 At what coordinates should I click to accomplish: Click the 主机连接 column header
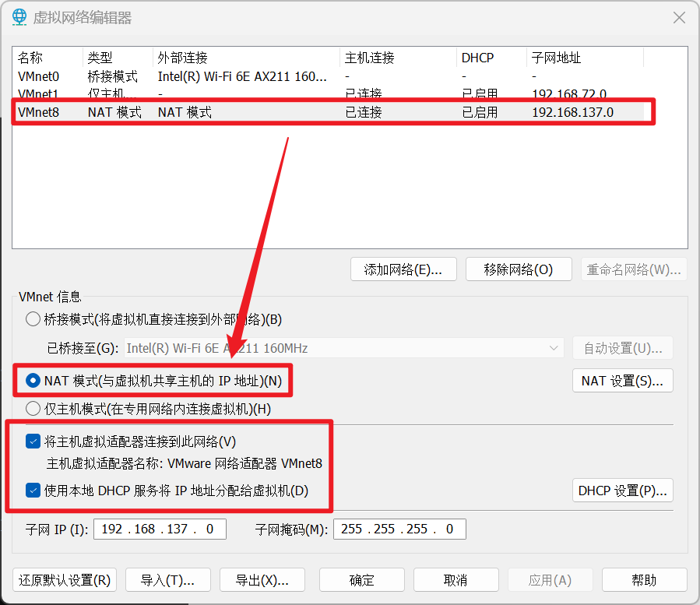pyautogui.click(x=398, y=58)
